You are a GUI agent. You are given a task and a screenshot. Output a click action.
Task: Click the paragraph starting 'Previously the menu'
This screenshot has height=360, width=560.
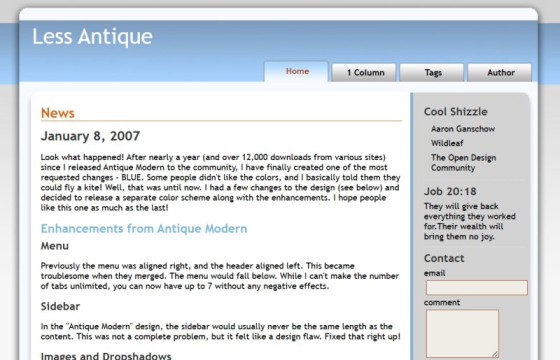pyautogui.click(x=220, y=276)
